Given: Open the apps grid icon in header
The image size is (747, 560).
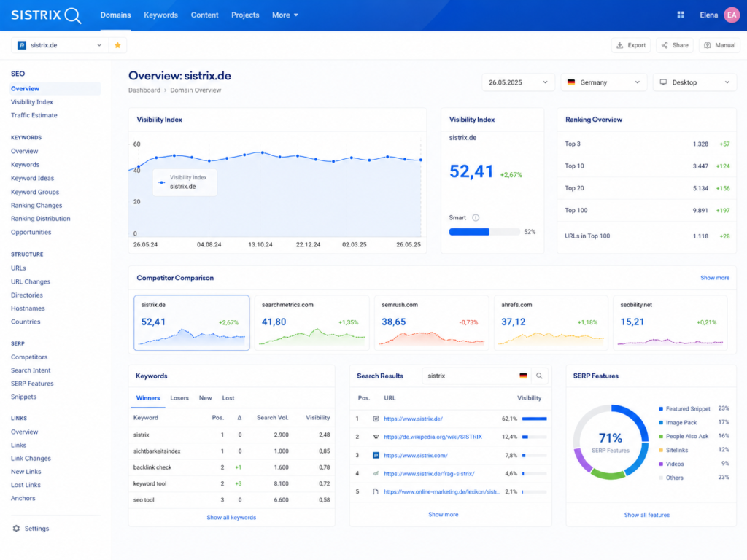Looking at the screenshot, I should pos(681,15).
